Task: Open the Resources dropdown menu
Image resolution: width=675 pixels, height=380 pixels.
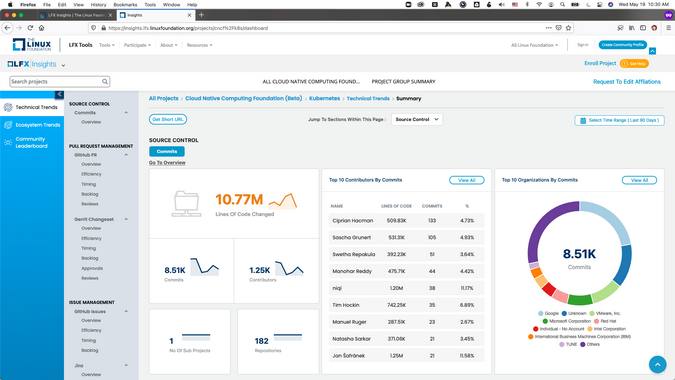Action: (x=199, y=45)
